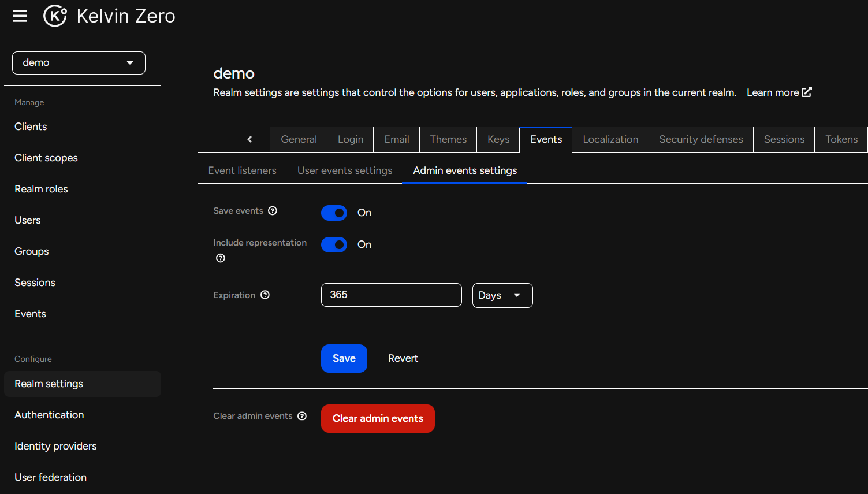Switch to User events settings tab
Image resolution: width=868 pixels, height=494 pixels.
tap(344, 170)
